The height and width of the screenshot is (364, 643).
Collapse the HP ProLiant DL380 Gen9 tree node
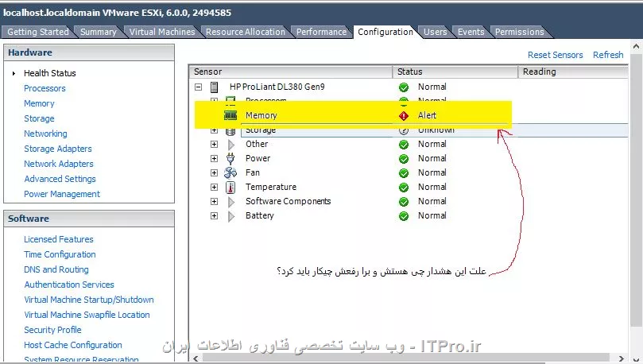(199, 87)
